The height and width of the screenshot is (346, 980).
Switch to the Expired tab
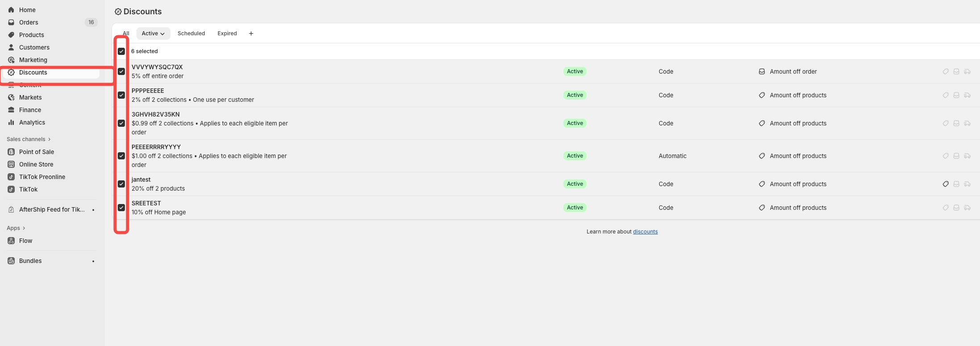click(x=227, y=33)
